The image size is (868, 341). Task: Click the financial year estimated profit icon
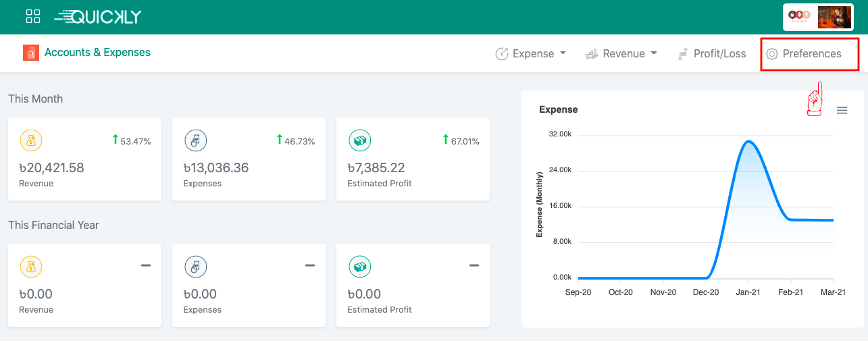[359, 267]
